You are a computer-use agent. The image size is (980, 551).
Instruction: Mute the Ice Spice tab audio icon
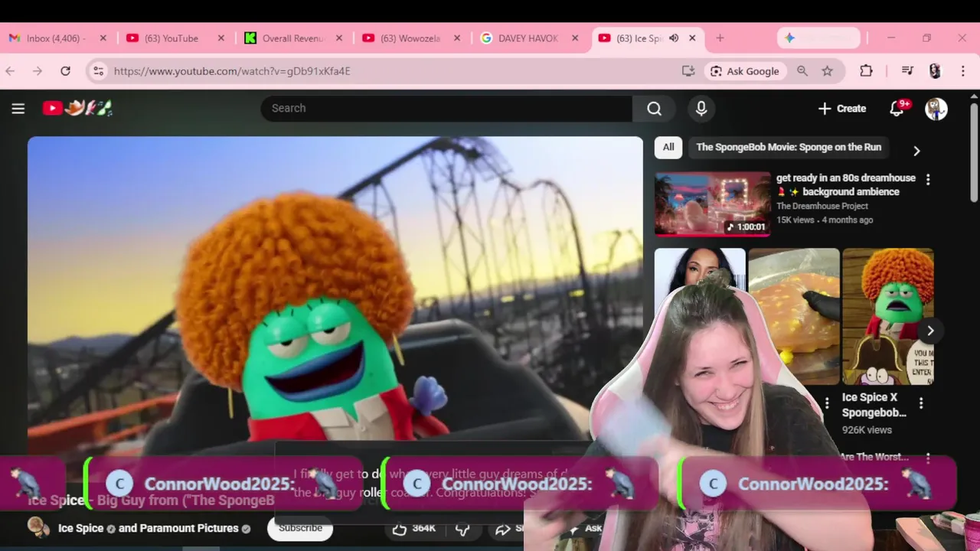pos(674,38)
